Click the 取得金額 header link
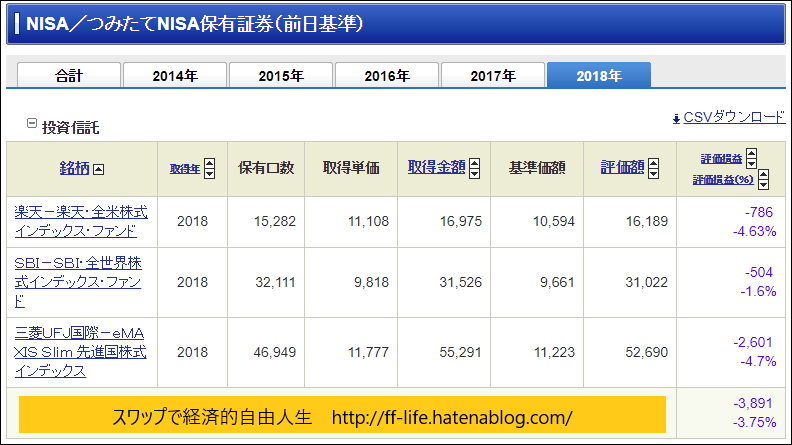Viewport: 792px width, 445px height. point(436,167)
